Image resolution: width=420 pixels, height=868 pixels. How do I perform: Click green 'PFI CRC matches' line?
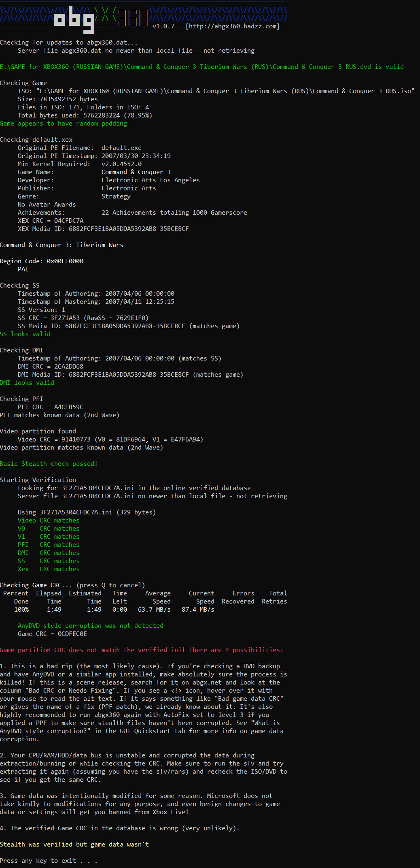tap(49, 545)
